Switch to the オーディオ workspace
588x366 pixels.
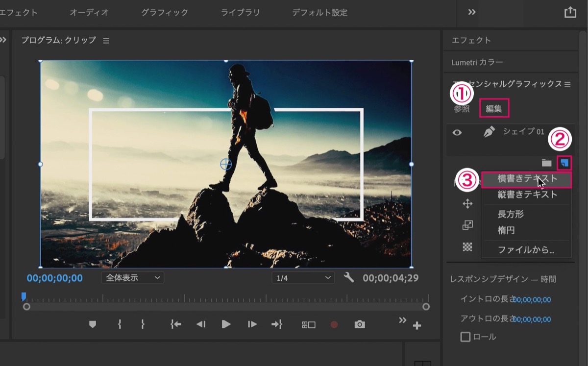(x=89, y=12)
